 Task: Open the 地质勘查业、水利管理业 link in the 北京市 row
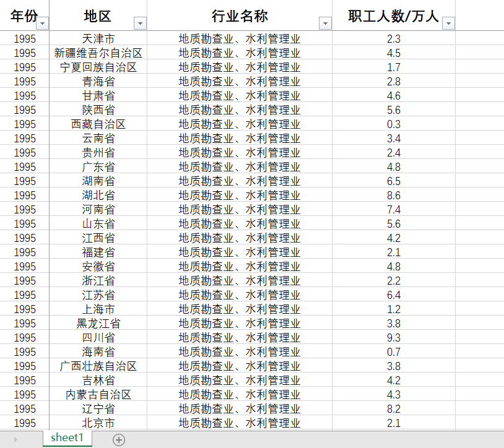click(240, 423)
